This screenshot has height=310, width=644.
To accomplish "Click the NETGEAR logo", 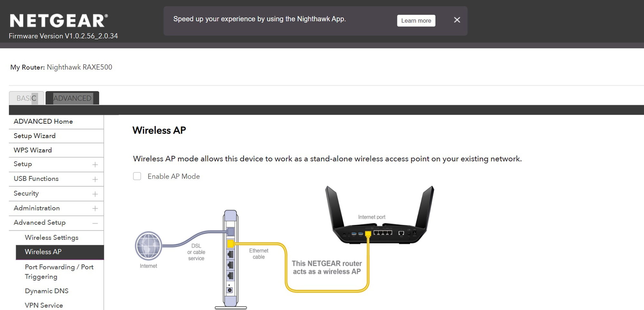I will point(59,21).
